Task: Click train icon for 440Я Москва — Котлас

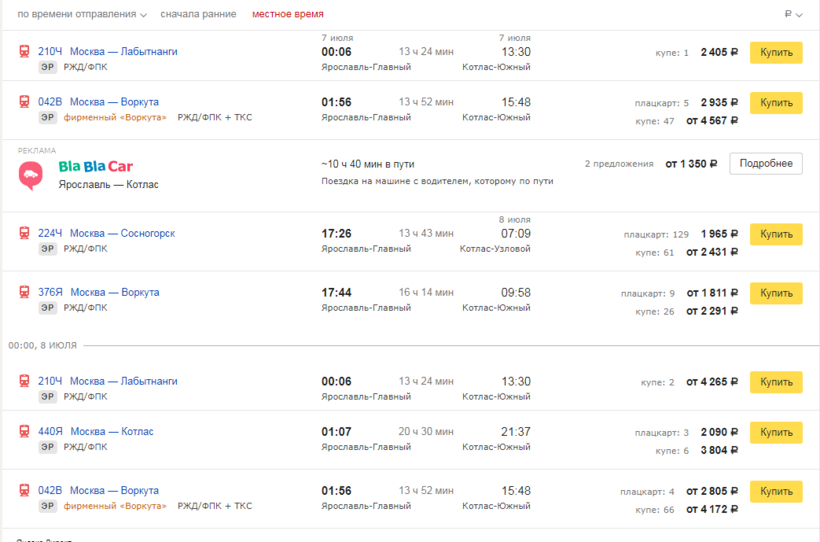Action: [24, 431]
